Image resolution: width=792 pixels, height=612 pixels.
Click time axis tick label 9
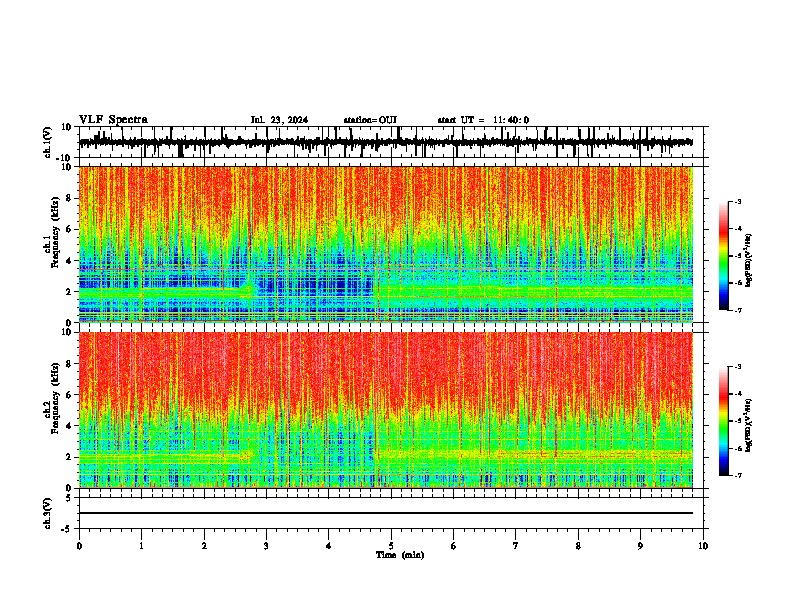pyautogui.click(x=640, y=546)
